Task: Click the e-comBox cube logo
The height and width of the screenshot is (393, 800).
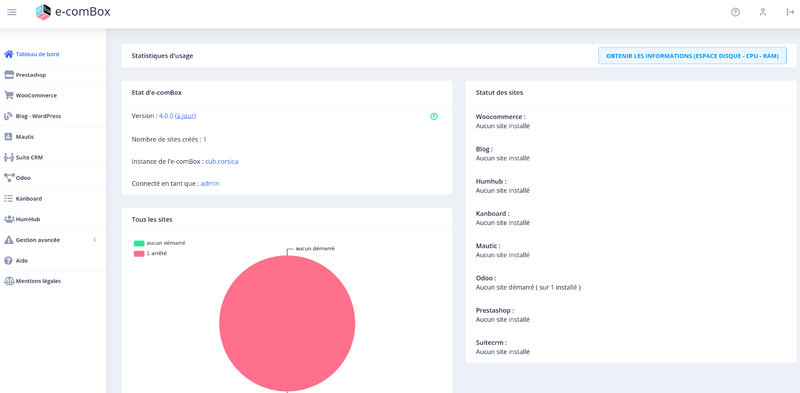Action: 43,12
